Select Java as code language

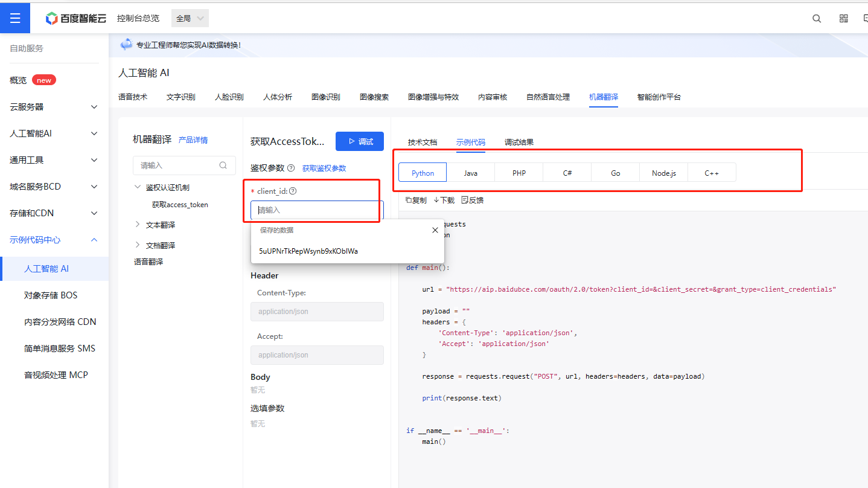[x=470, y=173]
